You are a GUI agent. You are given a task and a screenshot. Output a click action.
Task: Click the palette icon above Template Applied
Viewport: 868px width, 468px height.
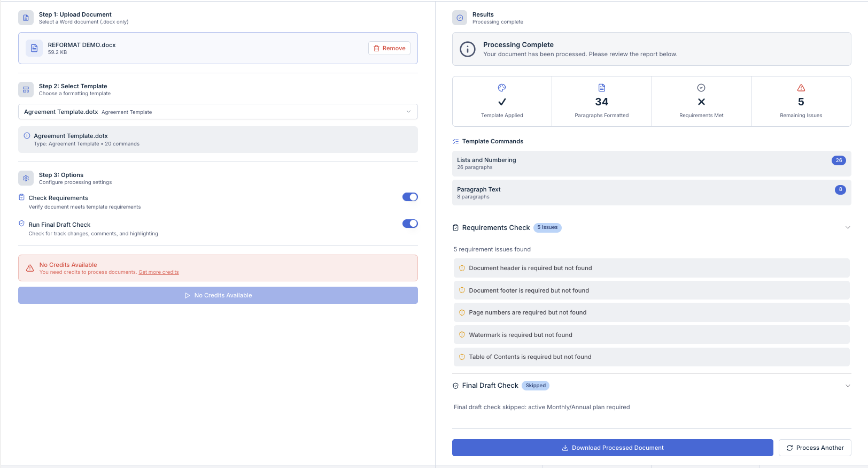click(x=502, y=88)
